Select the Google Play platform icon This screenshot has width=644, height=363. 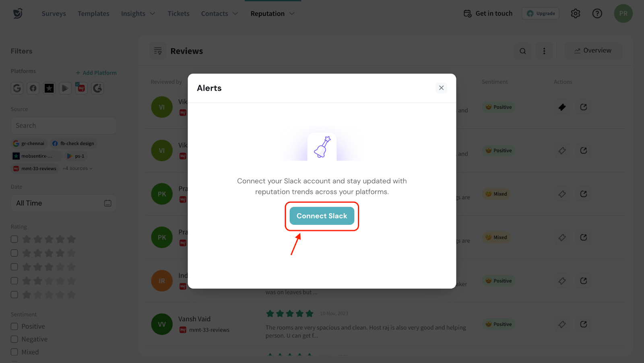click(65, 88)
